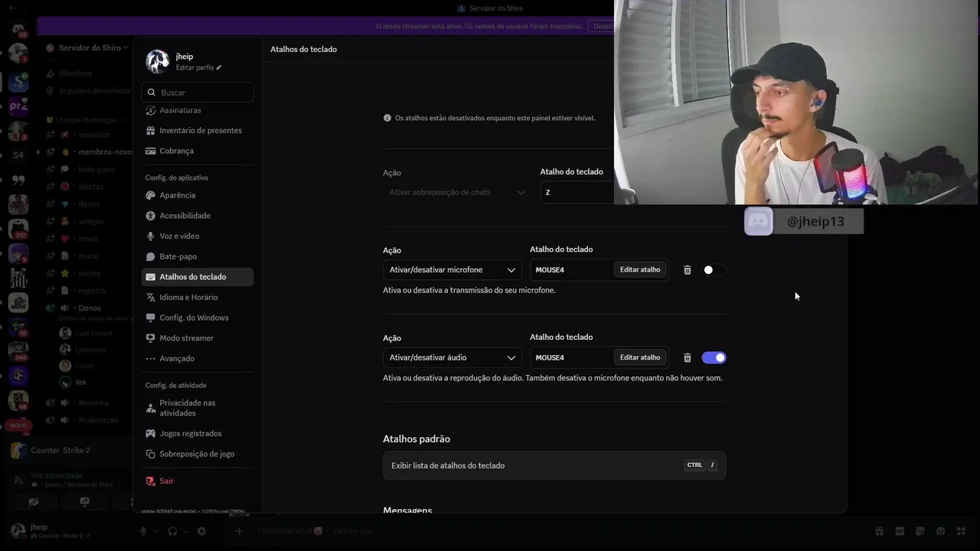The height and width of the screenshot is (551, 980).
Task: Select the S4 server icon in server rail
Action: (x=18, y=155)
